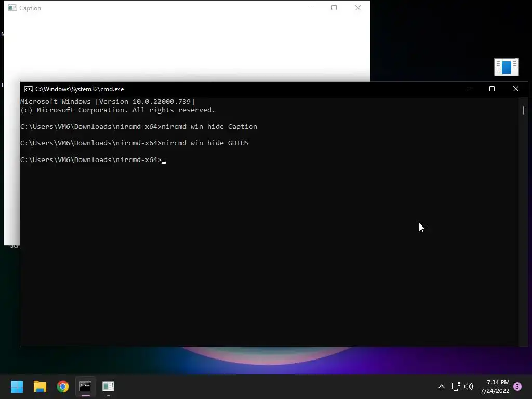The width and height of the screenshot is (532, 399).
Task: Select the cmd.exe taskbar button
Action: [86, 387]
